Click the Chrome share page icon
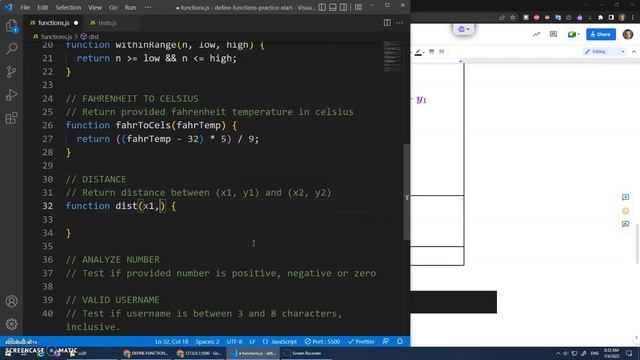The image size is (640, 360). click(502, 17)
